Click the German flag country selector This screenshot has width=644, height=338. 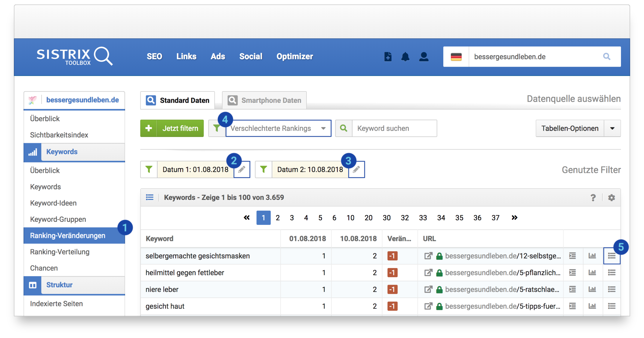(x=456, y=57)
